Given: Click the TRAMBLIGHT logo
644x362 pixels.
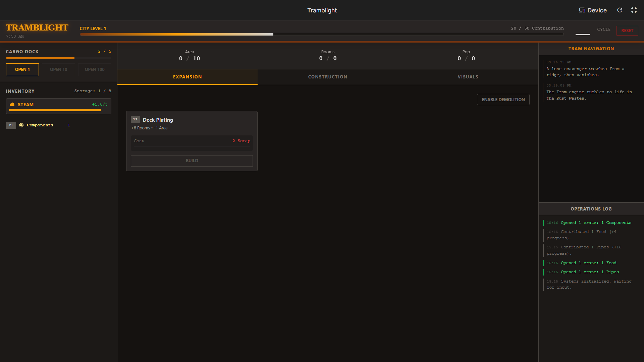Looking at the screenshot, I should 37,27.
